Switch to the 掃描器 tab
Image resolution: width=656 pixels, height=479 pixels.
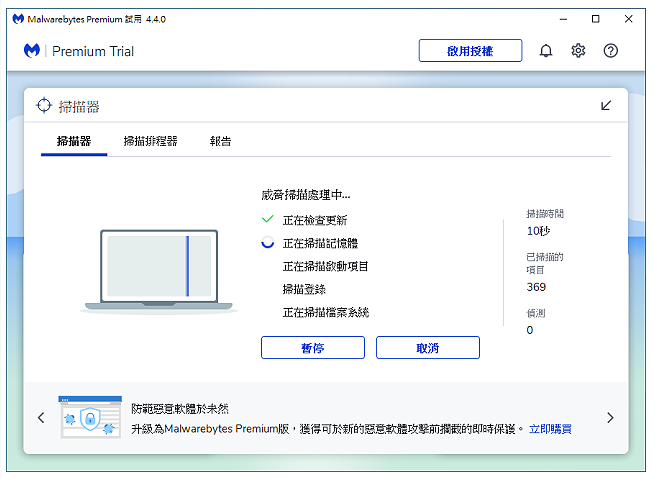pos(74,141)
